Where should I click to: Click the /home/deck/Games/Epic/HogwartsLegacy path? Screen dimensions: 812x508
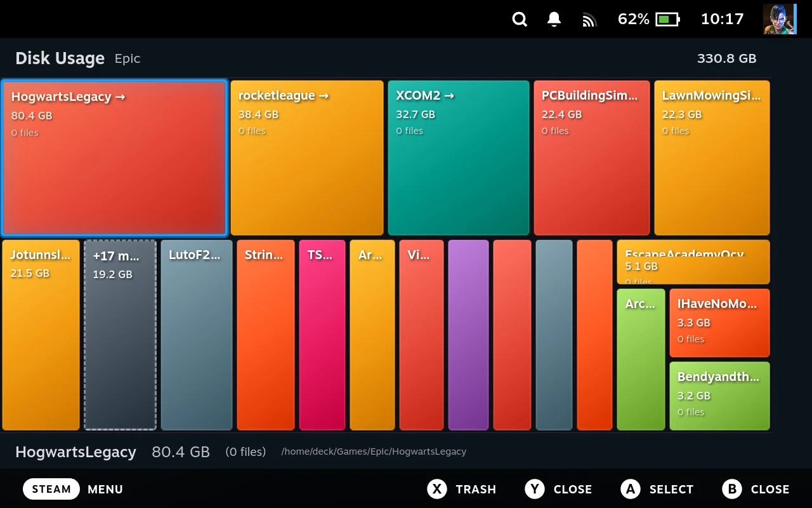coord(374,451)
